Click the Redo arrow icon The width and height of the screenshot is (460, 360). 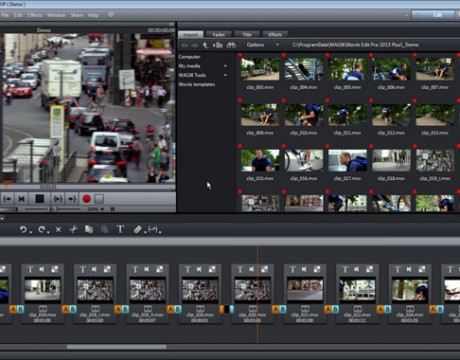[41, 229]
